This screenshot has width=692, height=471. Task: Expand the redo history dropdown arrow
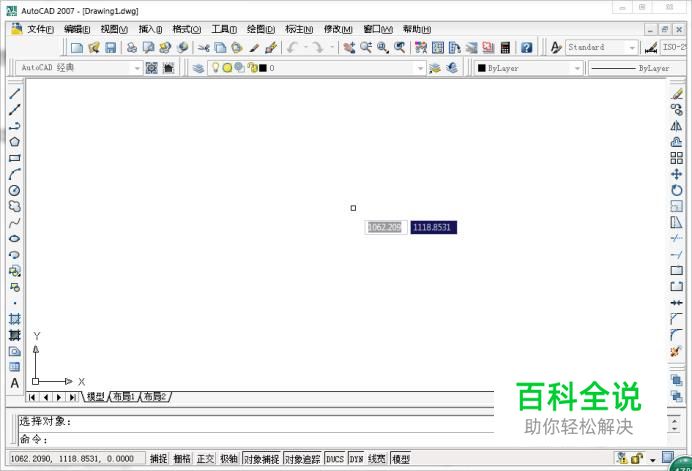pyautogui.click(x=331, y=47)
